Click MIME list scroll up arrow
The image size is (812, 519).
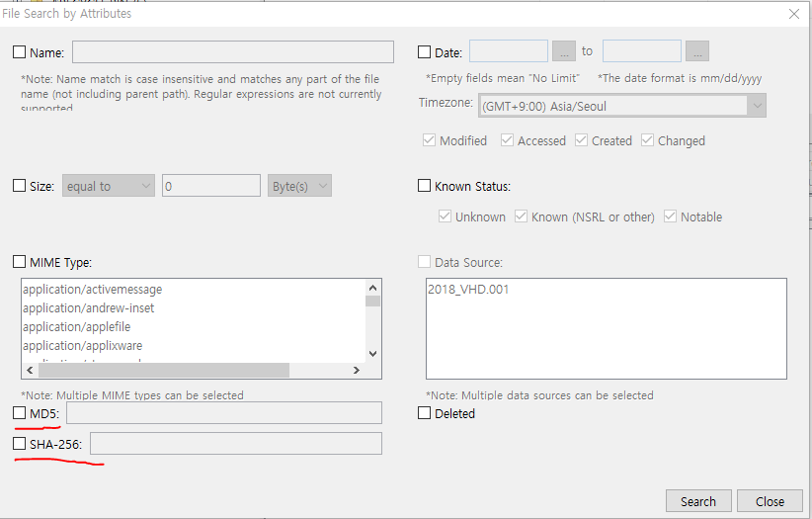(372, 288)
